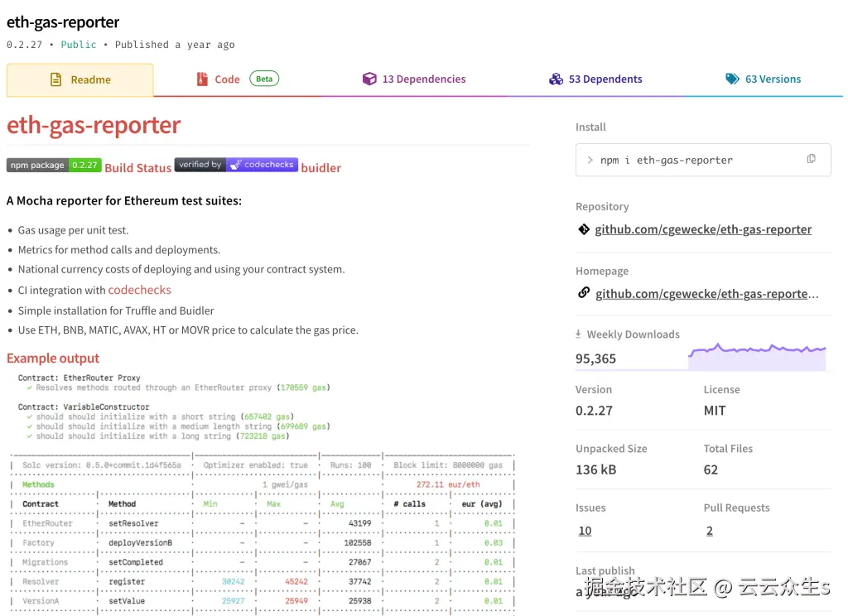This screenshot has width=848, height=616.
Task: Click the npm i eth-gas-reporter command field
Action: 703,160
